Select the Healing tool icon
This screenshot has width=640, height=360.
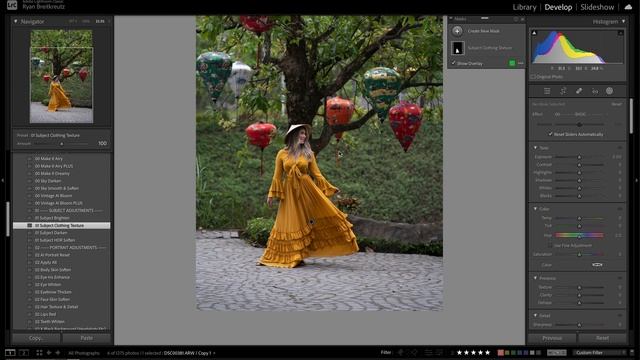(x=579, y=91)
